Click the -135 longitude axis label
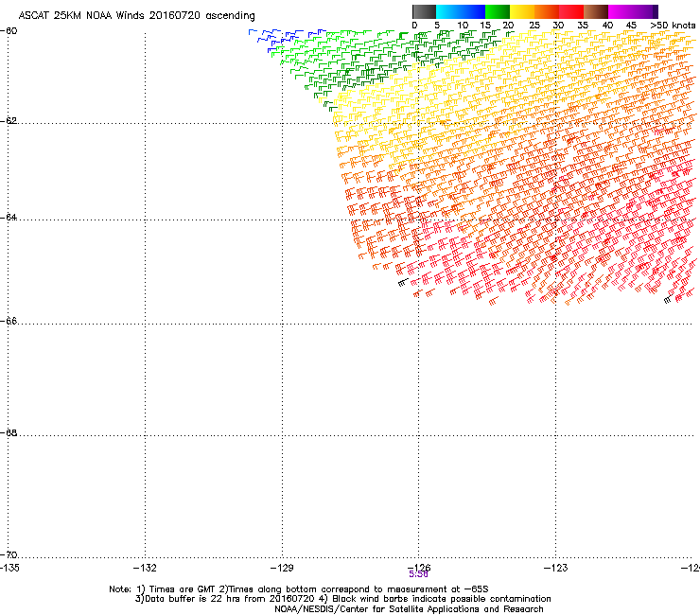 pos(9,568)
